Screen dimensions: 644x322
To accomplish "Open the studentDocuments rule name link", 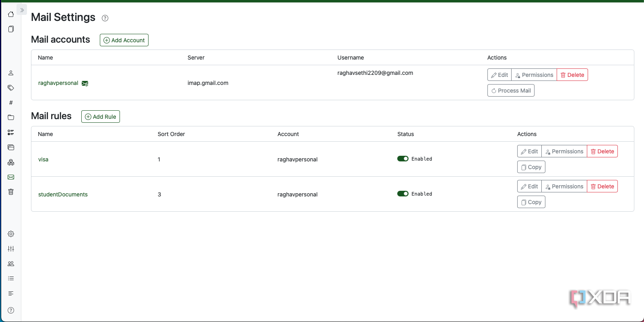I will (63, 194).
